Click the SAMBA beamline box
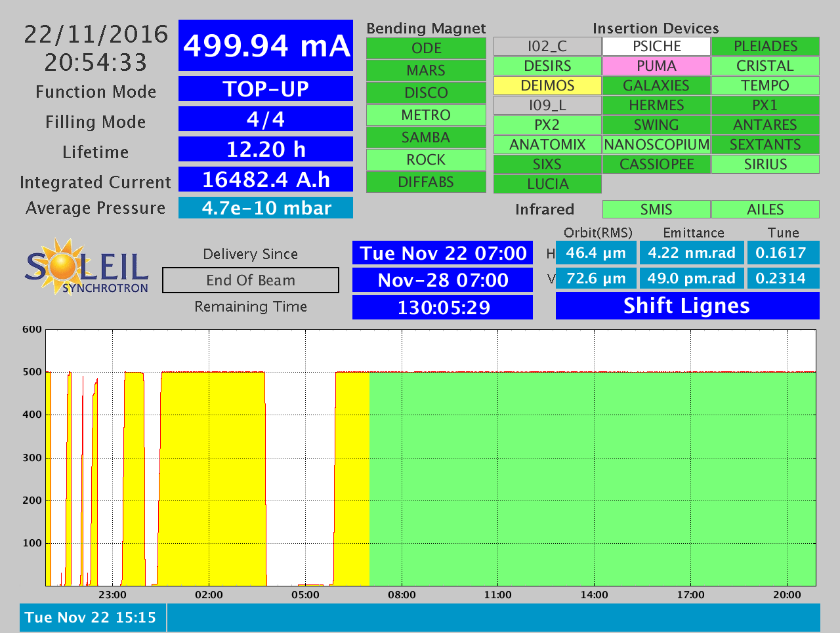The image size is (840, 633). click(x=426, y=138)
